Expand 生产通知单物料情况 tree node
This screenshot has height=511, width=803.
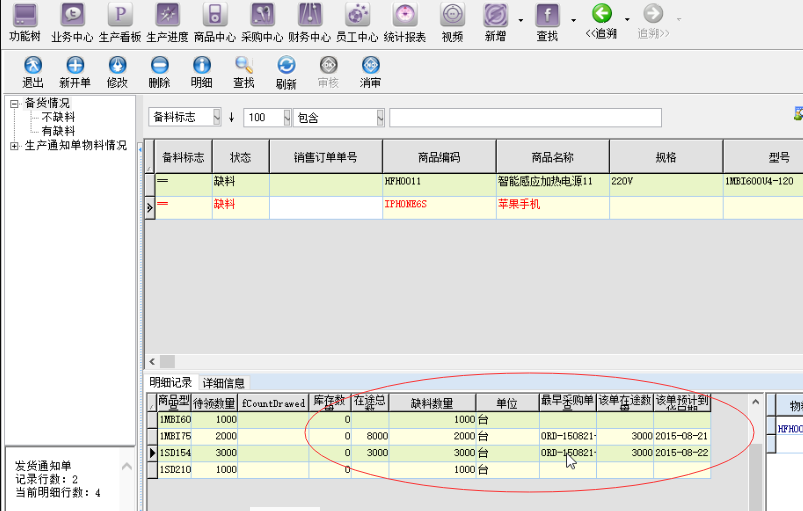[x=14, y=146]
